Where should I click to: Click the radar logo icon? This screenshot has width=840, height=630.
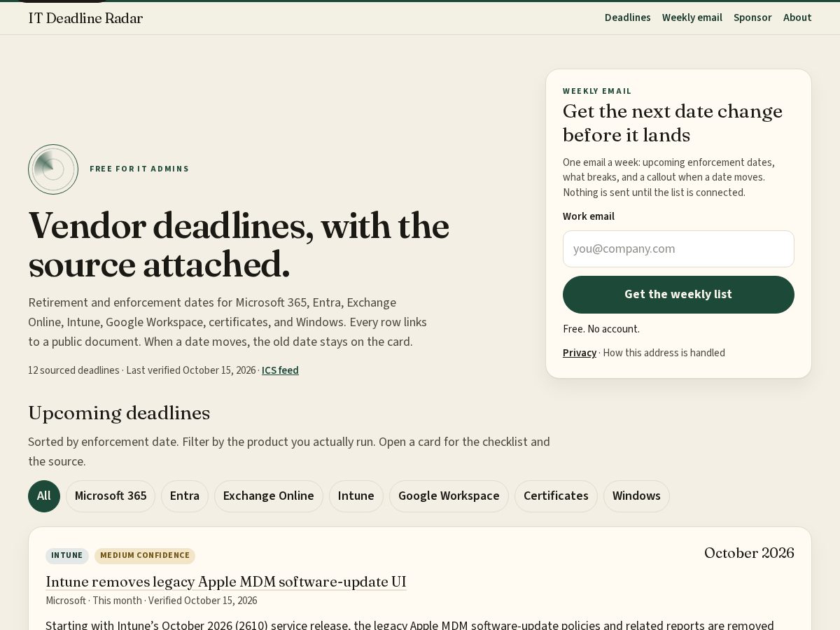[53, 169]
